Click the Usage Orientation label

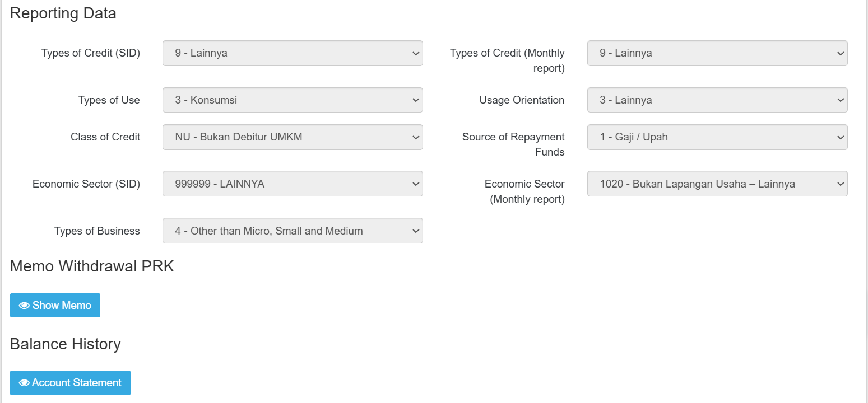click(522, 100)
